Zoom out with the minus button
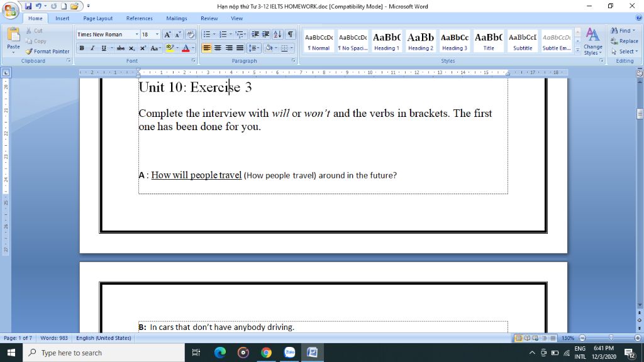 582,338
